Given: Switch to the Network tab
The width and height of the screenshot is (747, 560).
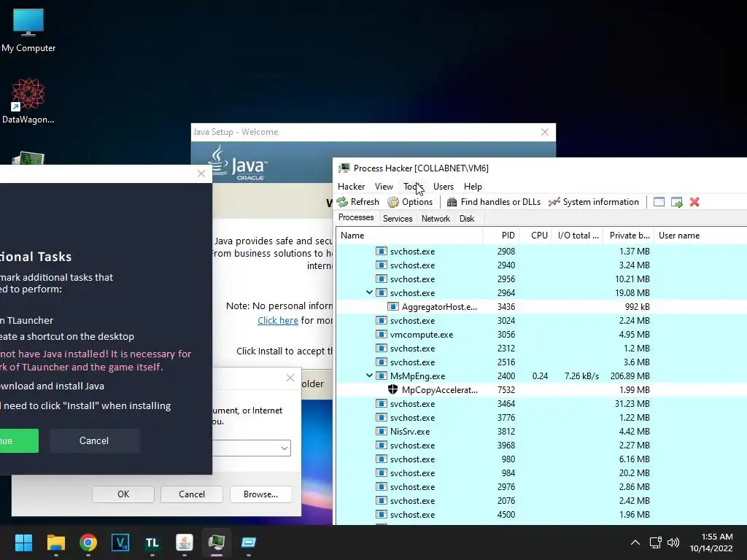Looking at the screenshot, I should (436, 219).
